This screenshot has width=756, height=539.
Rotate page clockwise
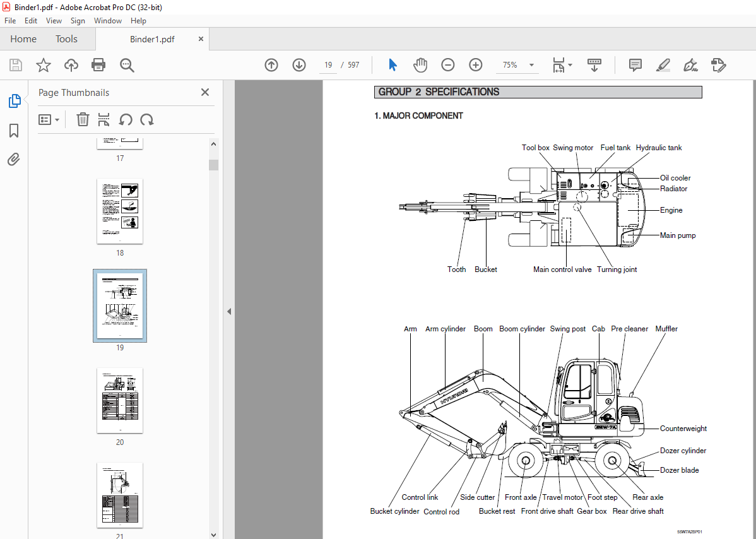click(147, 119)
